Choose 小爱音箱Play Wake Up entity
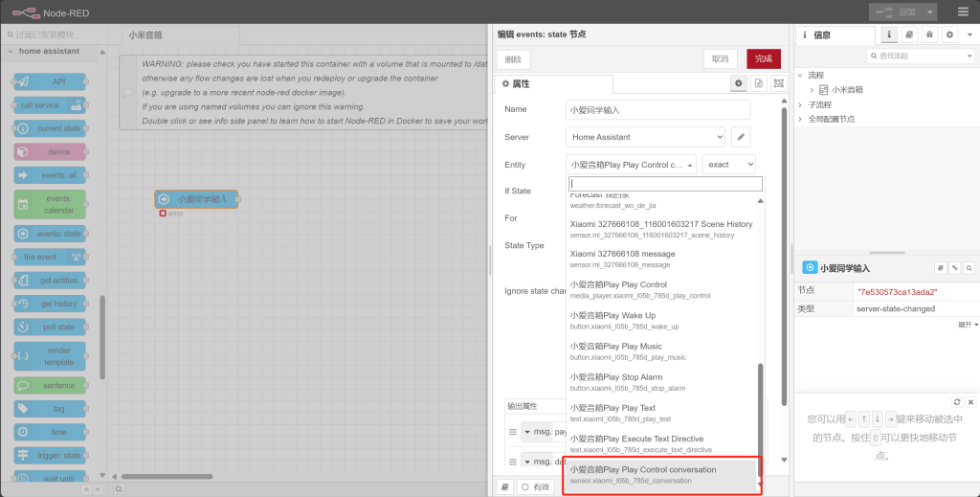 click(x=662, y=321)
